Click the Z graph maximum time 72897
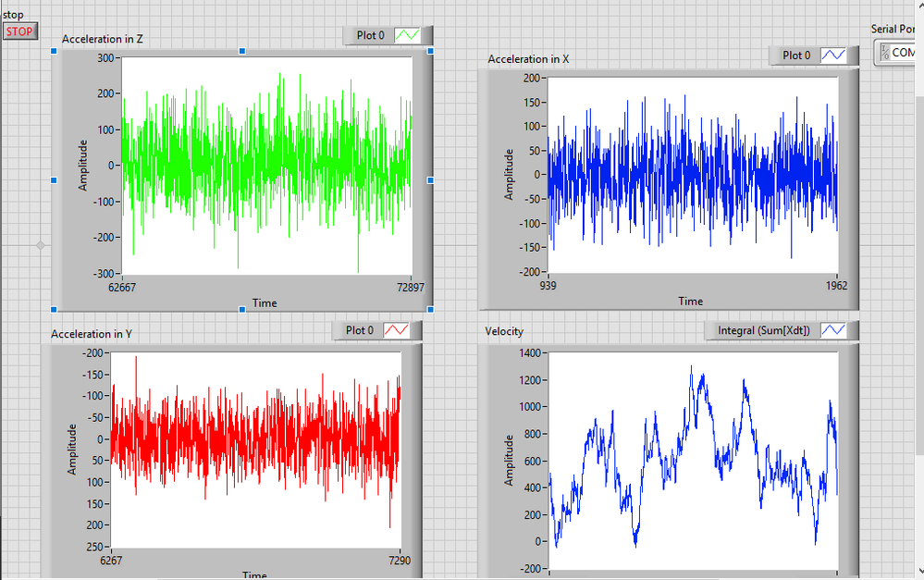This screenshot has width=924, height=580. (411, 287)
